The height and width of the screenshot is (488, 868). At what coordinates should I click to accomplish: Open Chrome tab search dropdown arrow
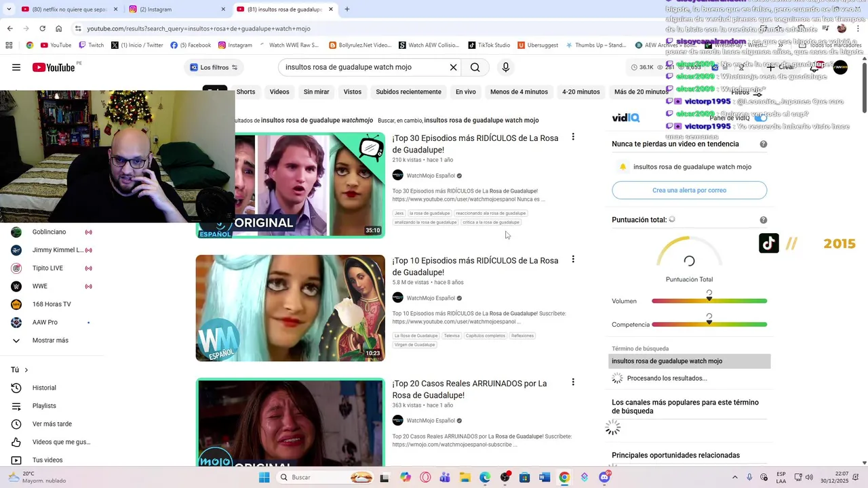click(9, 9)
